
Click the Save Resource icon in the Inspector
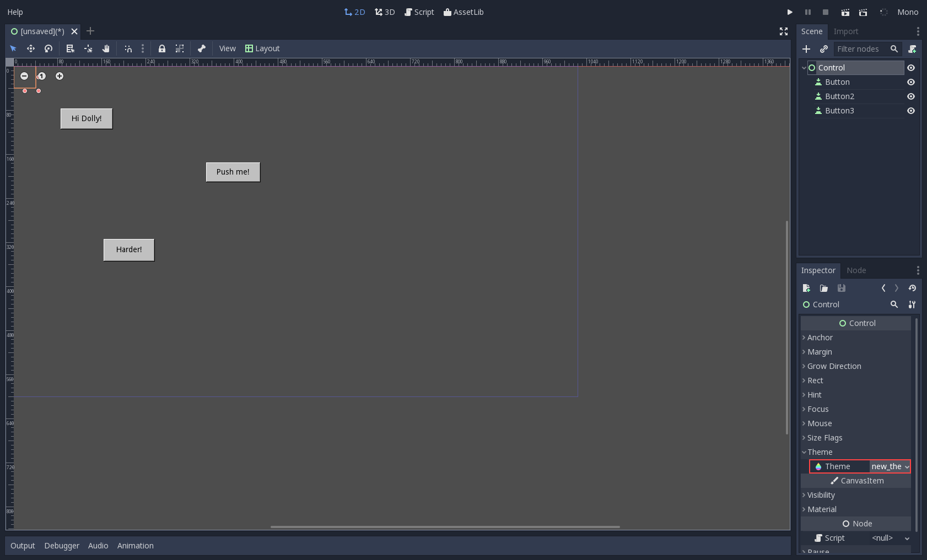point(841,288)
